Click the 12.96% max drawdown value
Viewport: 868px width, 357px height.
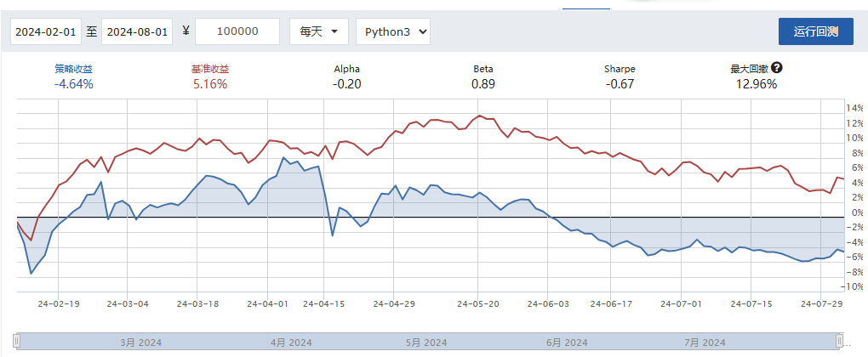756,84
